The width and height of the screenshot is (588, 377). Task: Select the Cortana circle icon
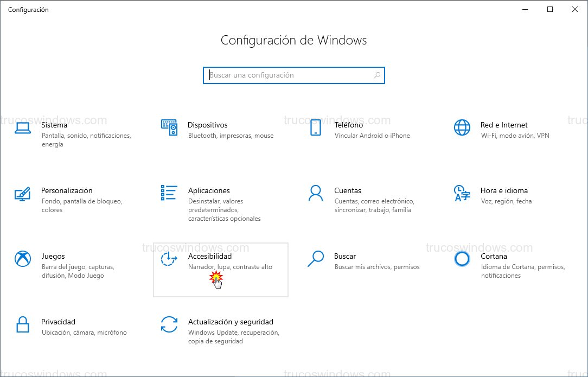tap(462, 259)
